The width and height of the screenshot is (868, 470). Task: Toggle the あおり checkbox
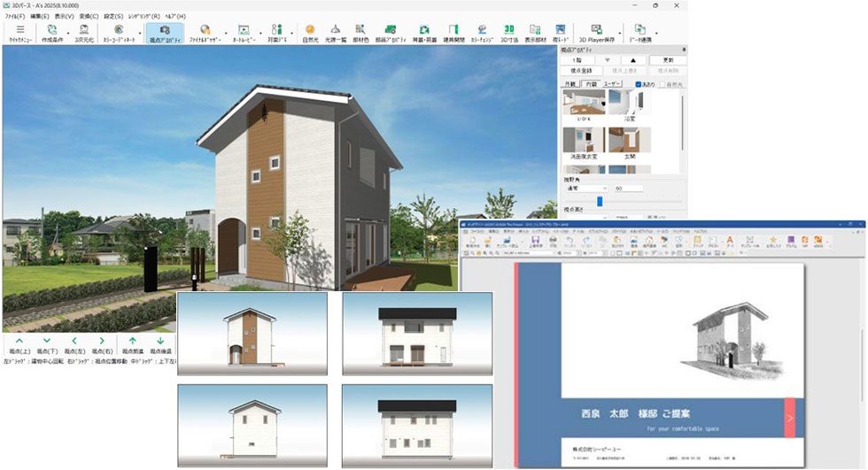pos(639,83)
